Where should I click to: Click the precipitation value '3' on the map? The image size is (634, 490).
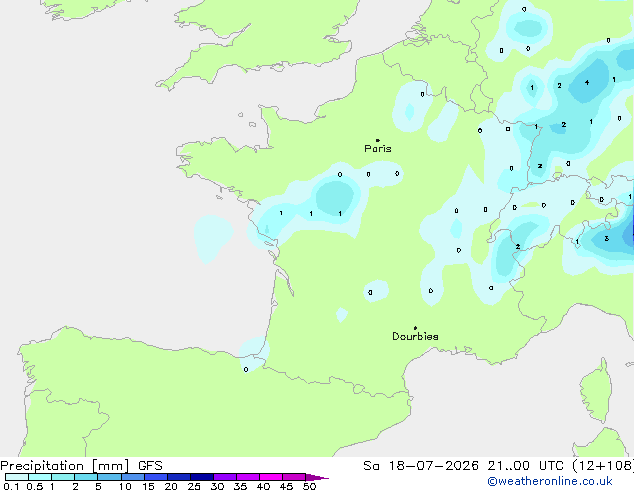[607, 239]
